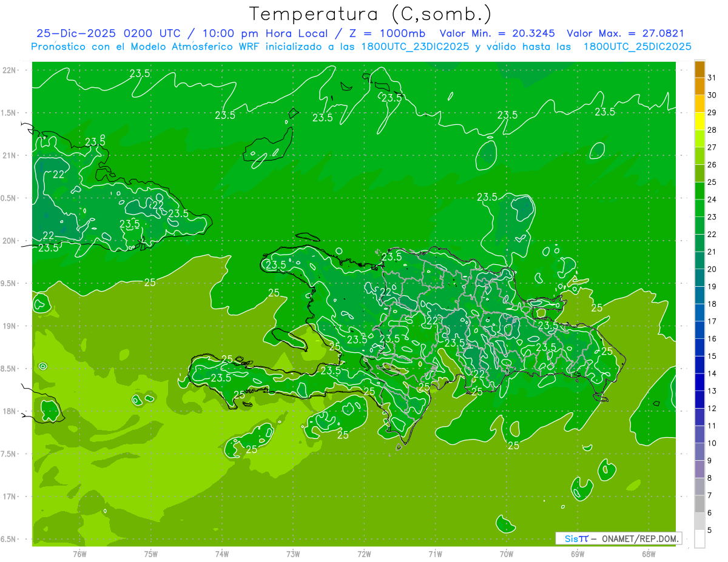Click the 22N latitude axis label

8,70
